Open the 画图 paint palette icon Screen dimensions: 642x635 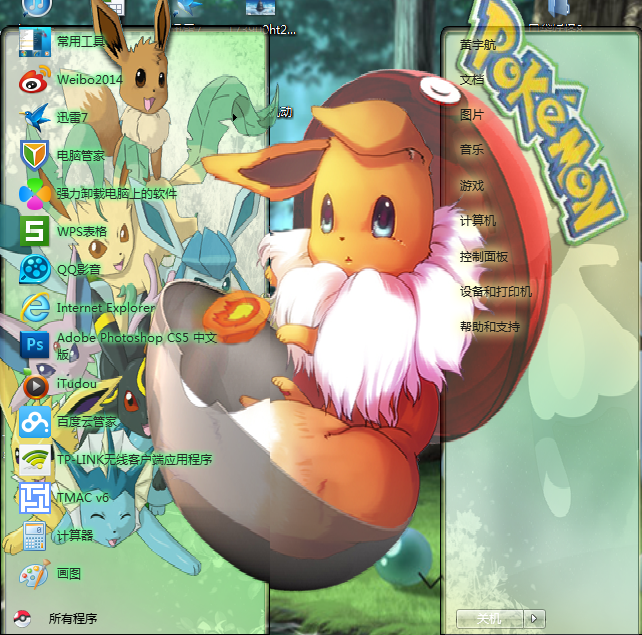[x=35, y=574]
